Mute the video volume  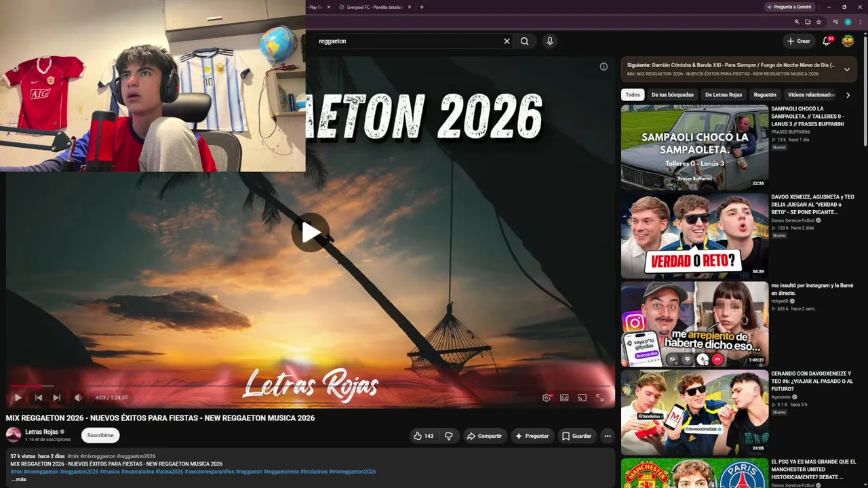(78, 398)
